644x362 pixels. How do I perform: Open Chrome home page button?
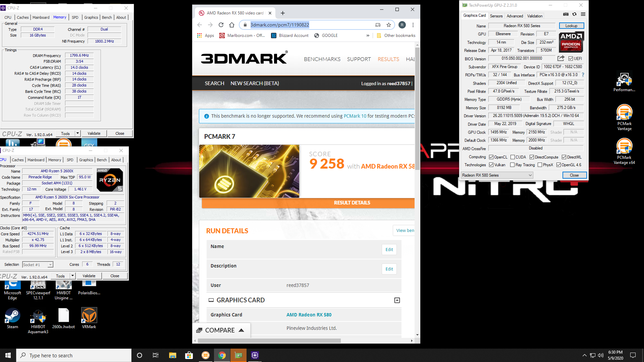232,25
